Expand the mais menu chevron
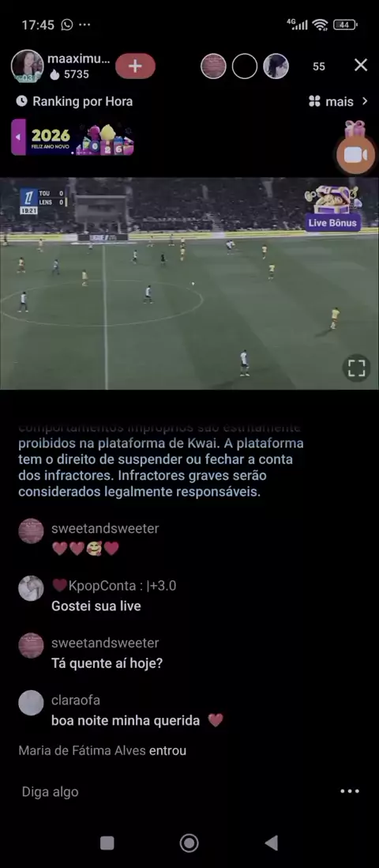 coord(364,101)
